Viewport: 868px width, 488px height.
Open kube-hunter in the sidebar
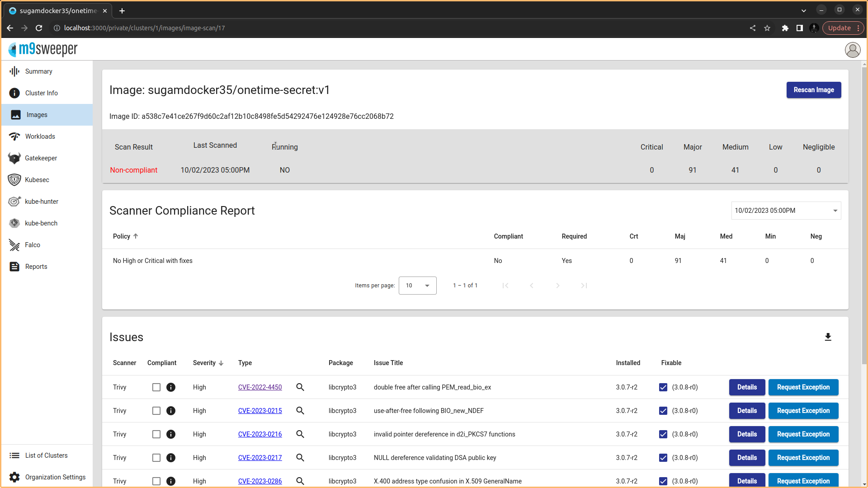41,202
